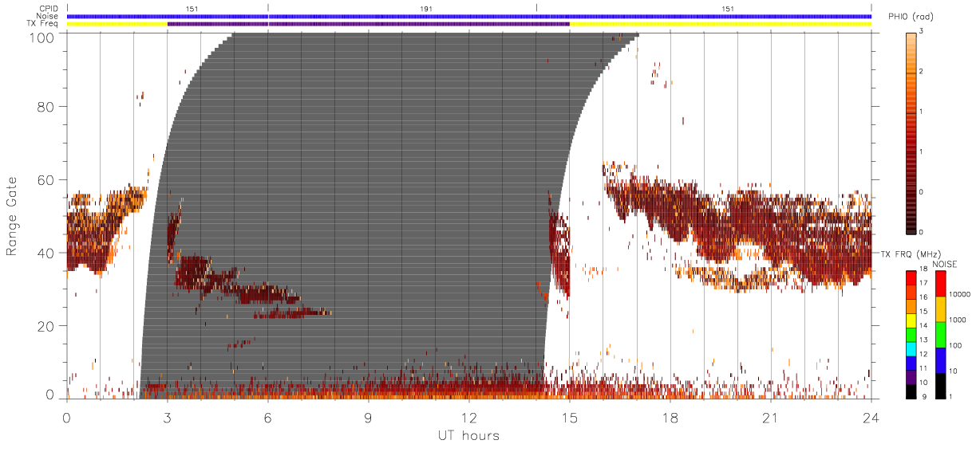Image resolution: width=980 pixels, height=452 pixels.
Task: Select the 100 label in NOISE legend
Action: coord(956,345)
